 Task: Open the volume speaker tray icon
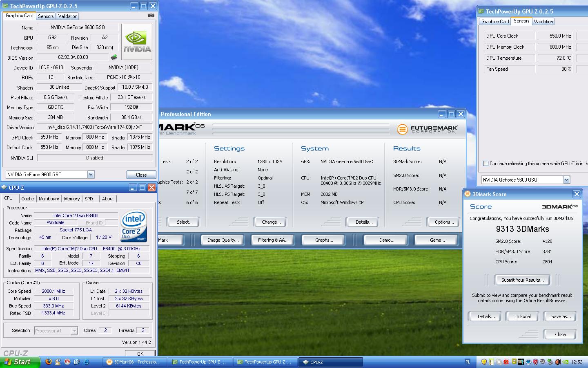[x=557, y=362]
